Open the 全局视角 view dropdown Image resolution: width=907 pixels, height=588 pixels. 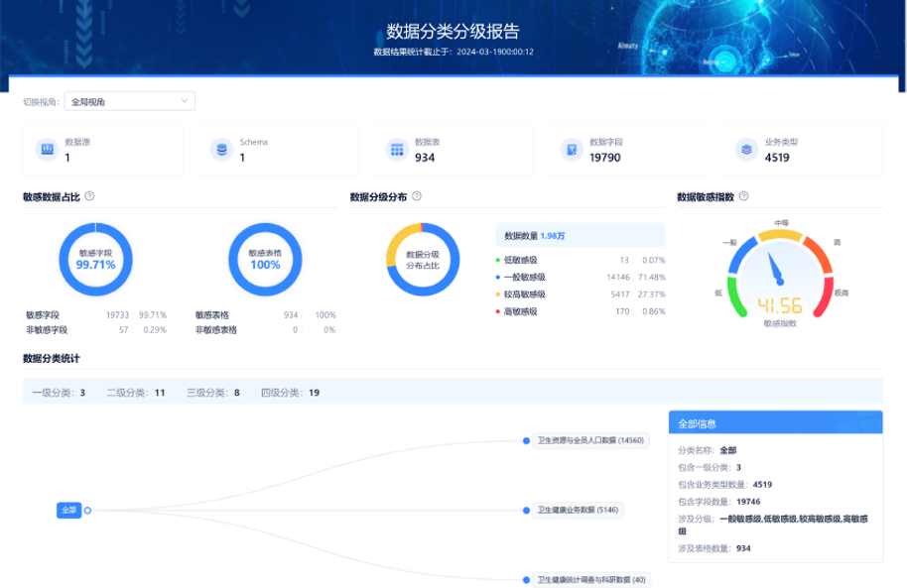129,101
